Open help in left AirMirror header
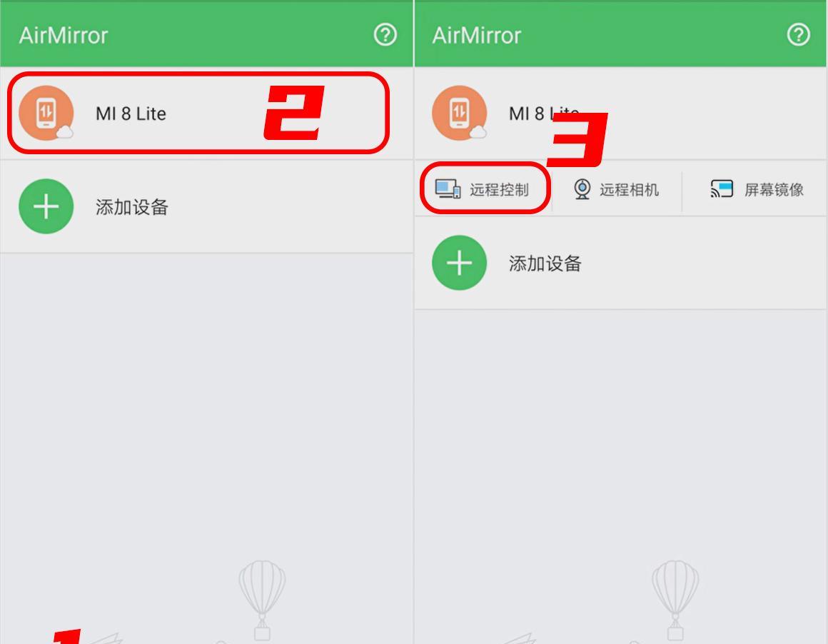The image size is (828, 644). pos(385,35)
